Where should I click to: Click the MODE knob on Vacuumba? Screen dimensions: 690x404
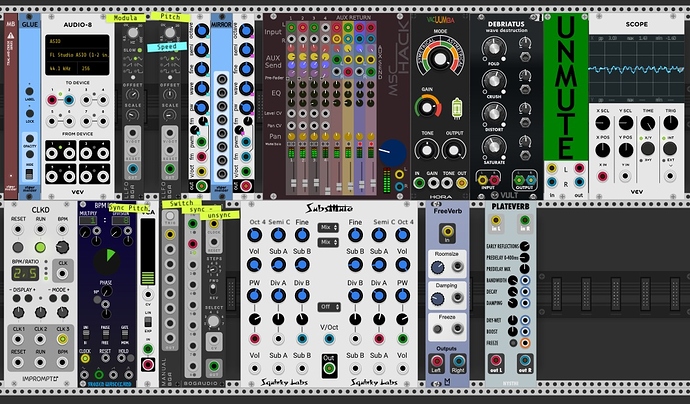click(440, 59)
